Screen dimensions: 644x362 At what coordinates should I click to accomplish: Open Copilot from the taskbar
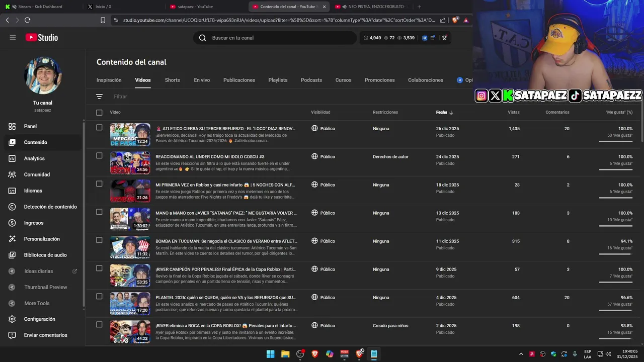(x=330, y=354)
